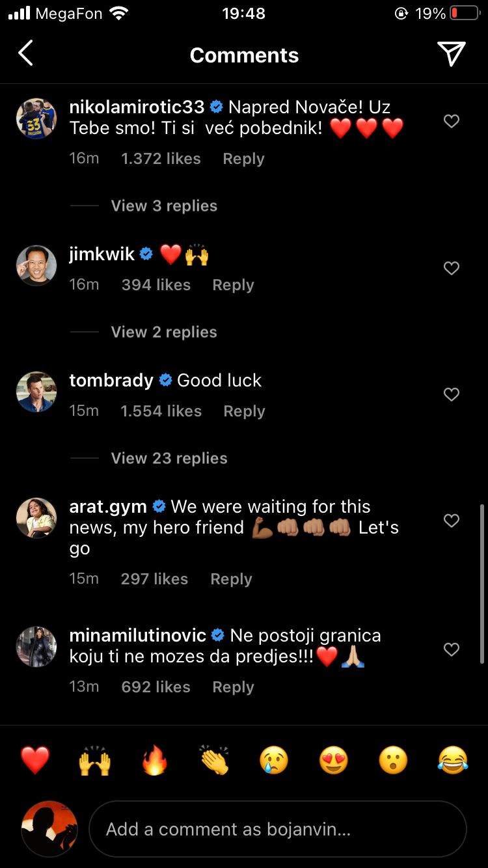View 1.372 likes on nikolamirotic33's comment
Image resolution: width=488 pixels, height=868 pixels.
[x=161, y=159]
